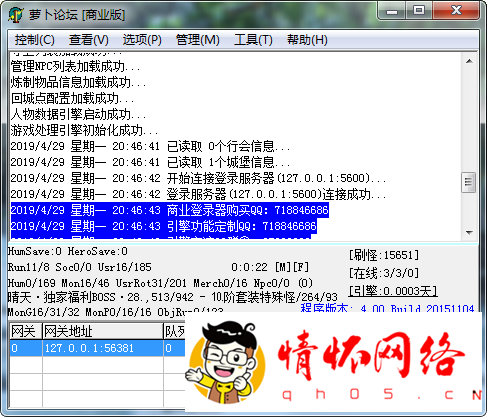The width and height of the screenshot is (487, 417).
Task: Click the log scrollbar down arrow
Action: tap(469, 232)
